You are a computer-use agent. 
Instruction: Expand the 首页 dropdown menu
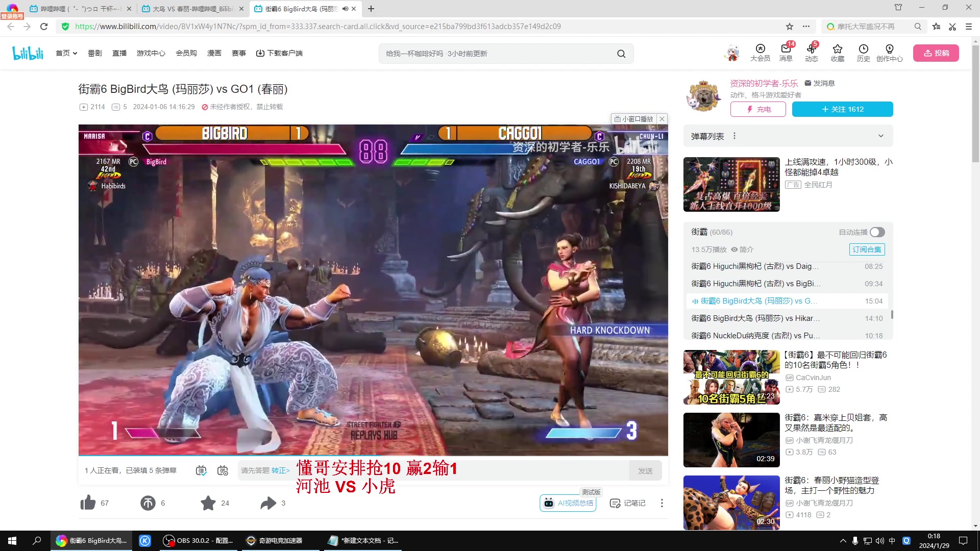coord(66,53)
